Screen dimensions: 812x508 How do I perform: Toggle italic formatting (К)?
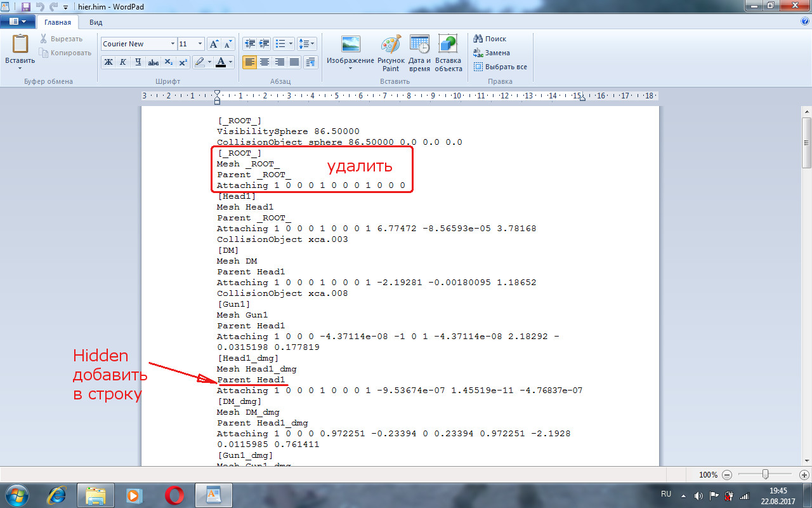click(122, 62)
